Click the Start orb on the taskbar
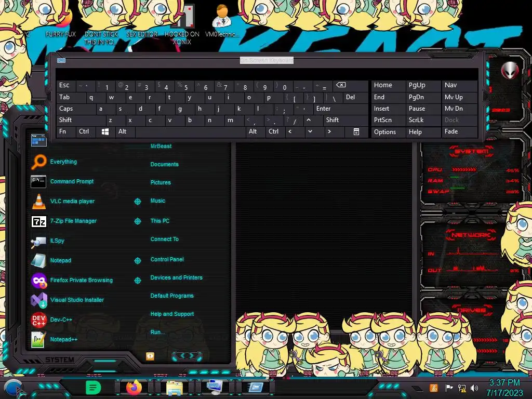 pos(14,389)
